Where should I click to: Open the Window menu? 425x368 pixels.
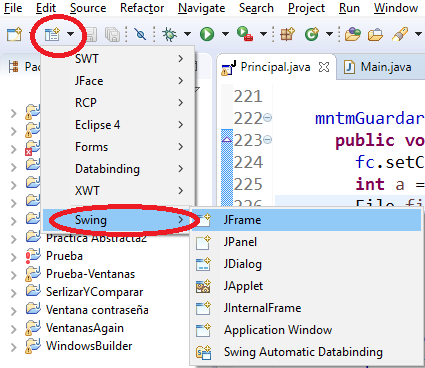pyautogui.click(x=396, y=8)
